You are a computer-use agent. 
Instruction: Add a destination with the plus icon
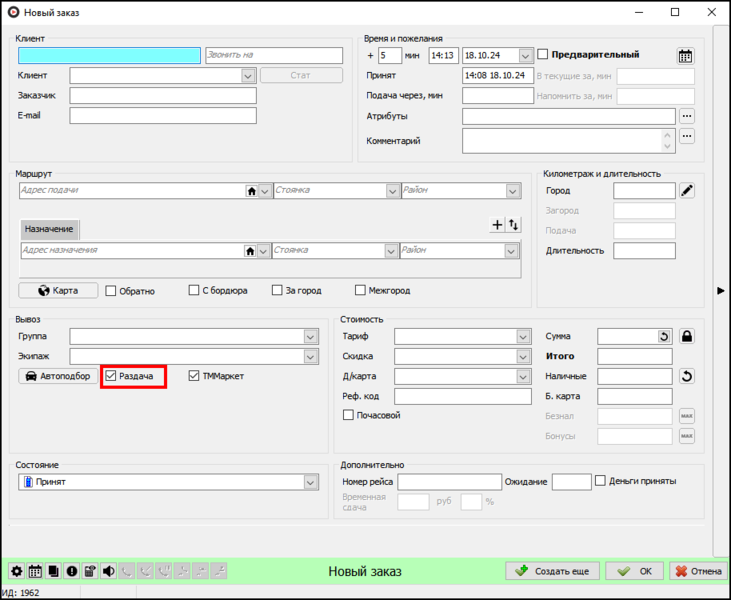coord(497,225)
